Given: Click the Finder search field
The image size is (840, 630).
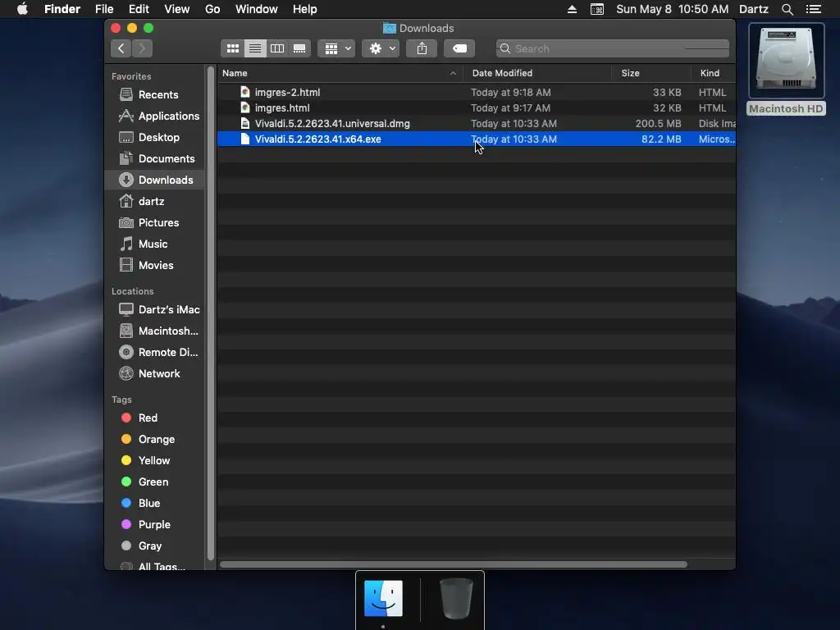Looking at the screenshot, I should point(612,48).
